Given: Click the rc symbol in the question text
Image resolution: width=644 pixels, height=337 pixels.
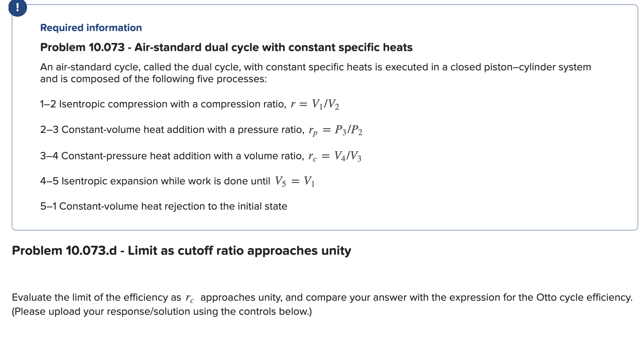Looking at the screenshot, I should (189, 298).
